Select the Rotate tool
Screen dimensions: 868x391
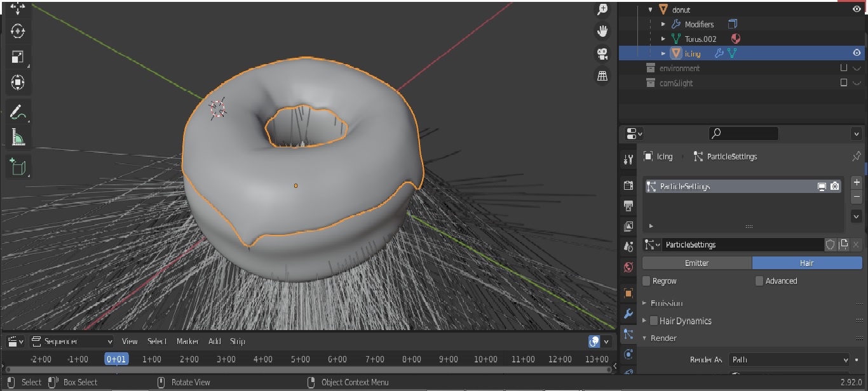(18, 32)
